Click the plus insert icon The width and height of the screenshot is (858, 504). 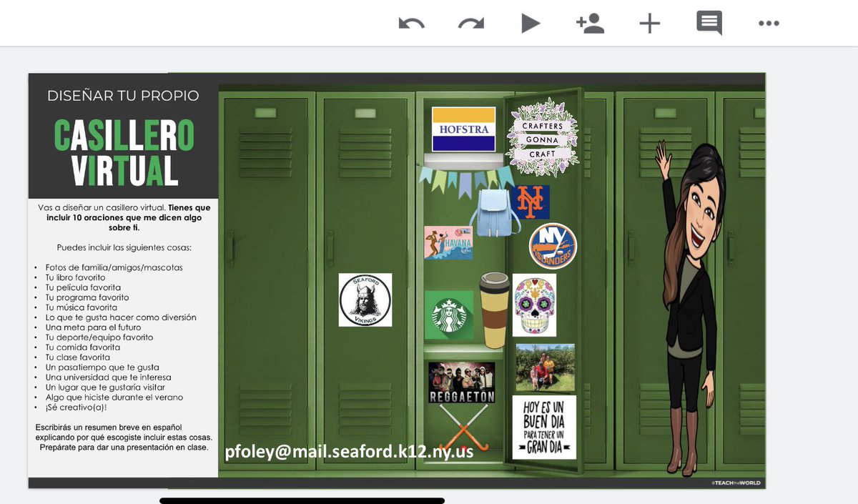[x=649, y=24]
